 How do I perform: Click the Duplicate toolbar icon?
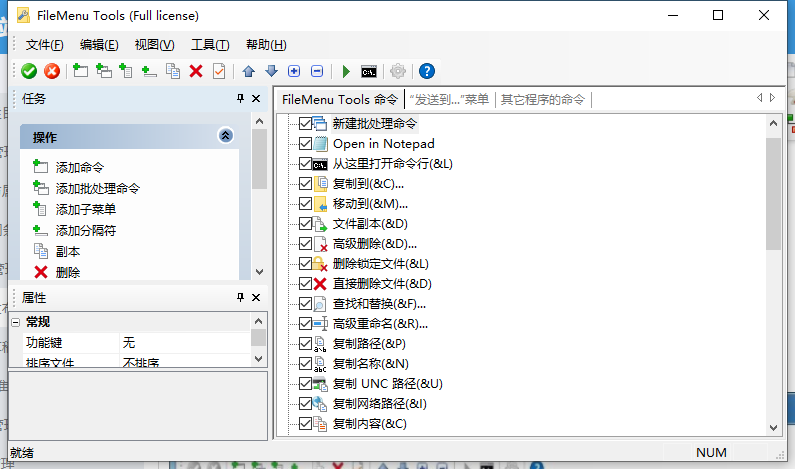173,71
